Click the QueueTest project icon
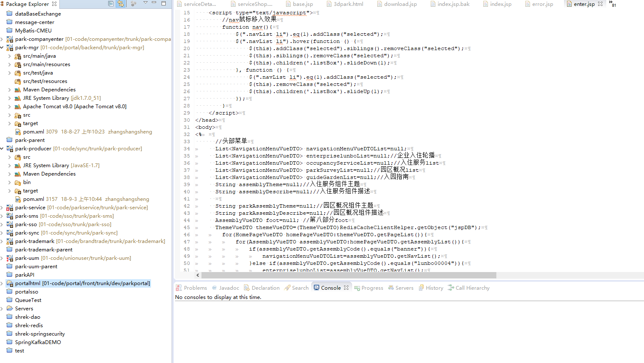The width and height of the screenshot is (644, 363). click(10, 300)
